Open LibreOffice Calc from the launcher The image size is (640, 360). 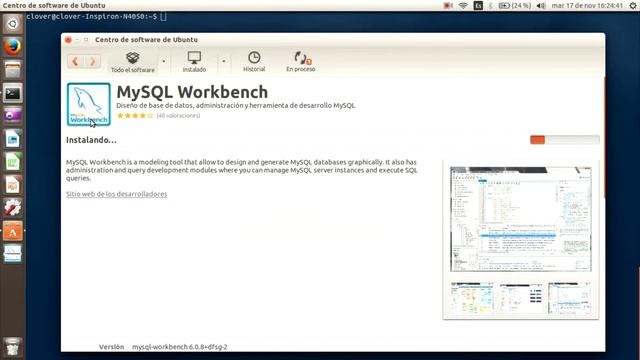point(13,162)
